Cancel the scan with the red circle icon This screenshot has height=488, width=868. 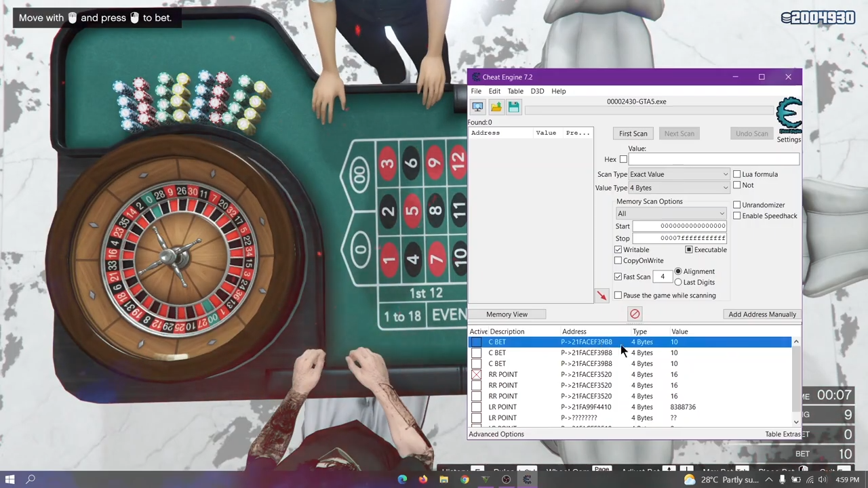[x=635, y=313]
